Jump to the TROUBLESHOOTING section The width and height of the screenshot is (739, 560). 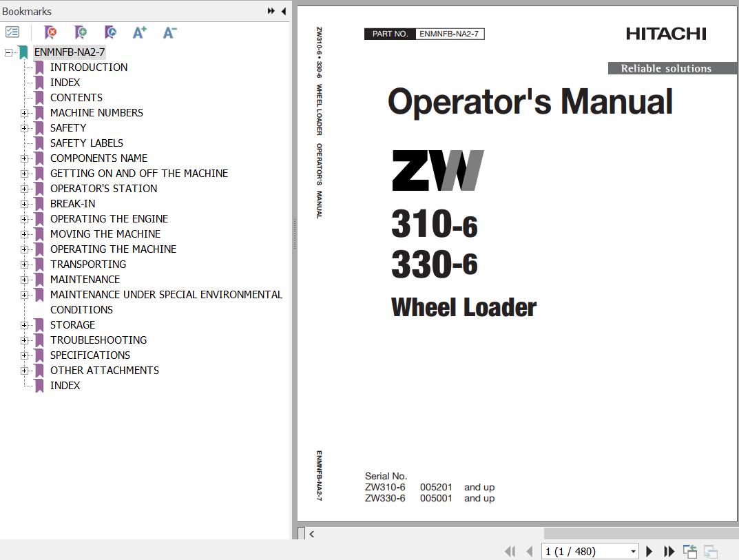coord(98,340)
